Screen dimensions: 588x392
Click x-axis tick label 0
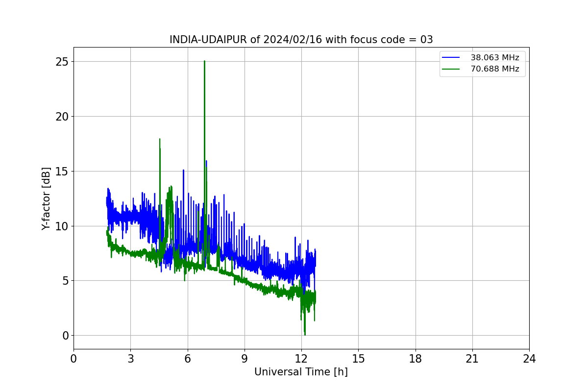pyautogui.click(x=73, y=359)
